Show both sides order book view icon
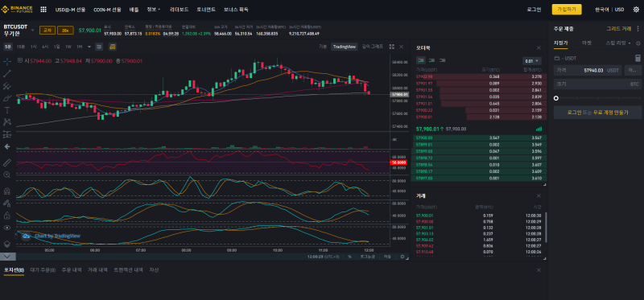 coord(421,60)
